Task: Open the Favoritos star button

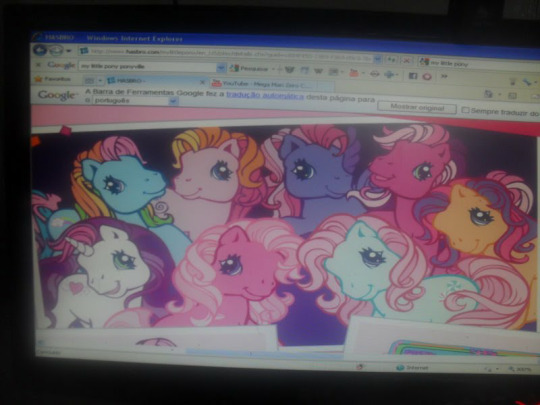Action: click(x=53, y=79)
